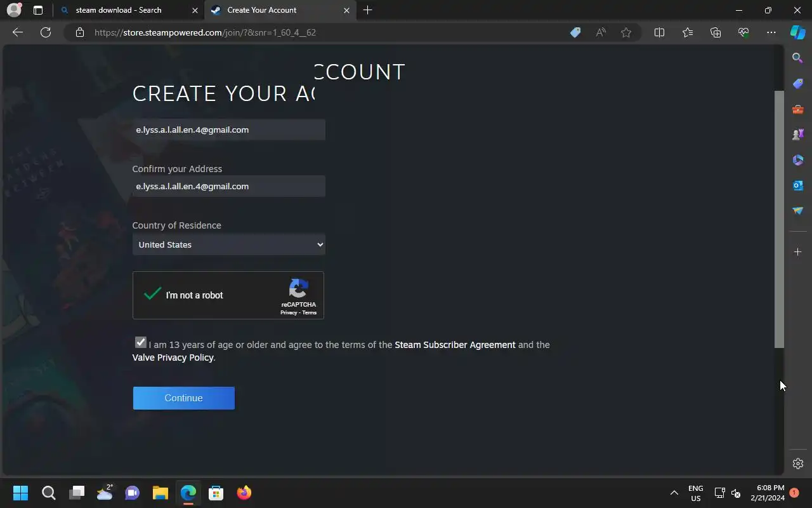Open the sidebar Drop paper plane icon
Viewport: 812px width, 508px height.
click(x=798, y=210)
